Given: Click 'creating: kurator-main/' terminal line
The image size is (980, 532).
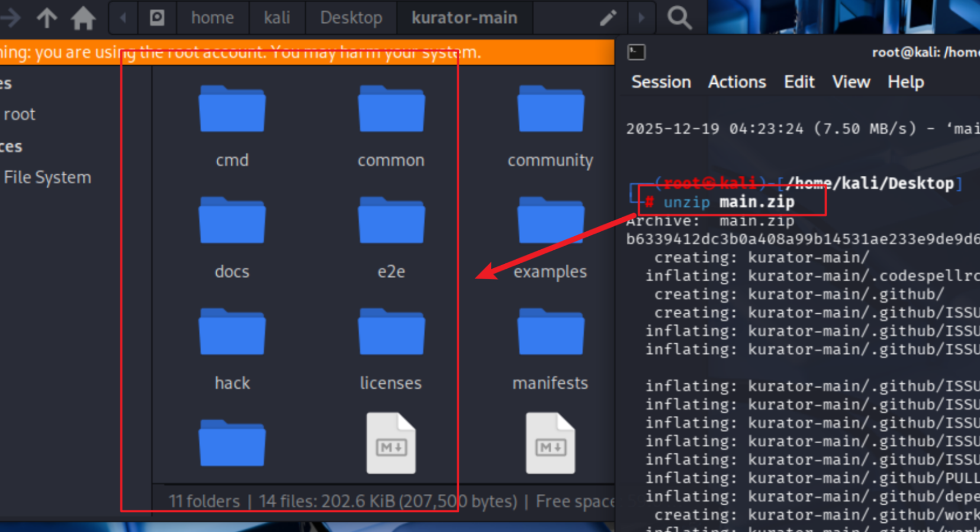Looking at the screenshot, I should (x=761, y=257).
